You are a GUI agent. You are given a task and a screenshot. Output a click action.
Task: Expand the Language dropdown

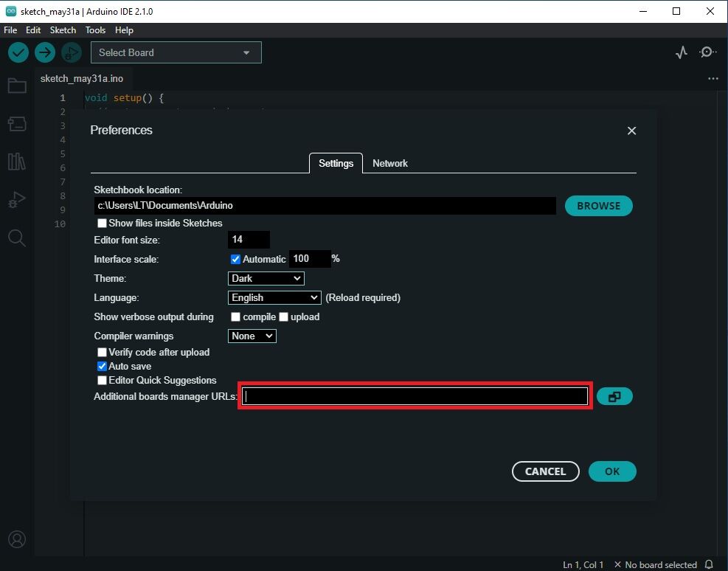point(274,297)
